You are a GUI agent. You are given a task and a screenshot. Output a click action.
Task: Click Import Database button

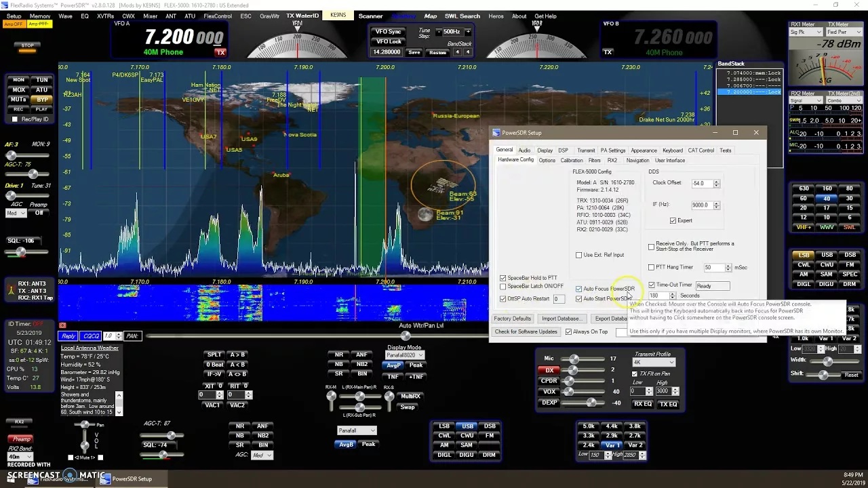pyautogui.click(x=561, y=319)
